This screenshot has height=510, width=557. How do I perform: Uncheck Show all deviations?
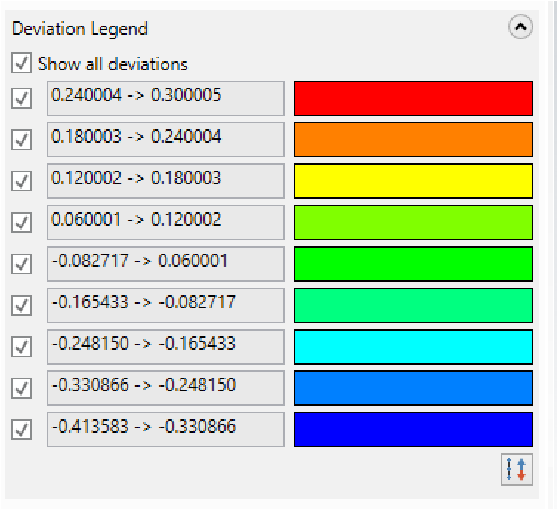click(21, 63)
